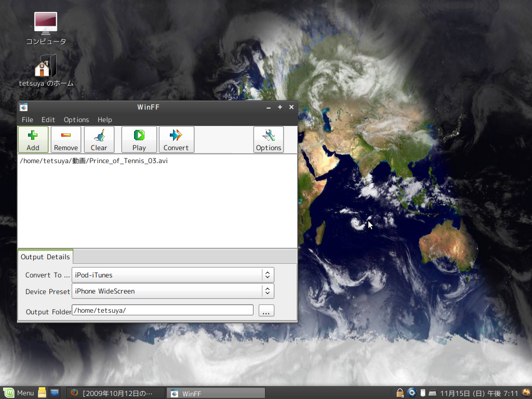Click the Play toolbar button
This screenshot has height=399, width=532.
tap(139, 140)
